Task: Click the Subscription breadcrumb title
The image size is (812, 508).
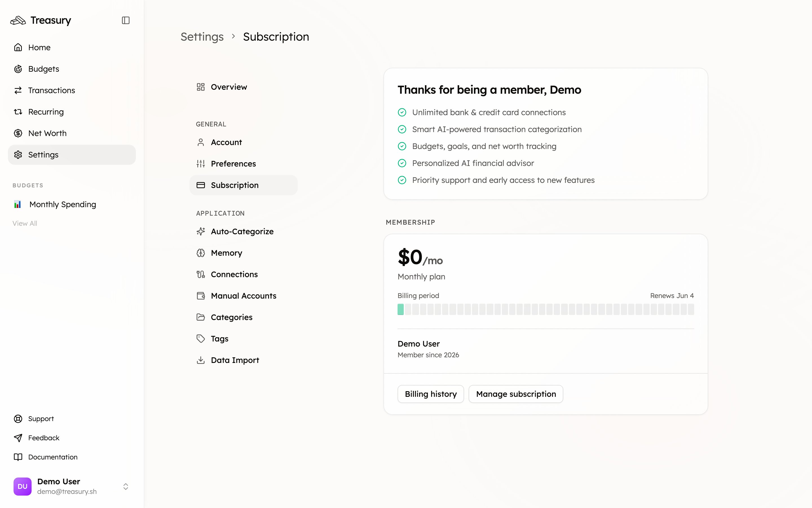Action: (x=276, y=37)
